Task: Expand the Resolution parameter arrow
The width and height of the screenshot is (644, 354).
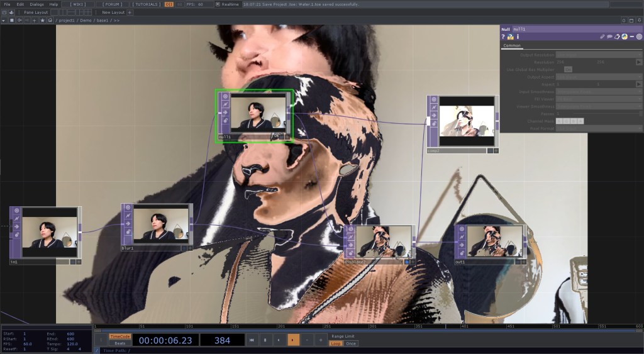Action: (639, 62)
